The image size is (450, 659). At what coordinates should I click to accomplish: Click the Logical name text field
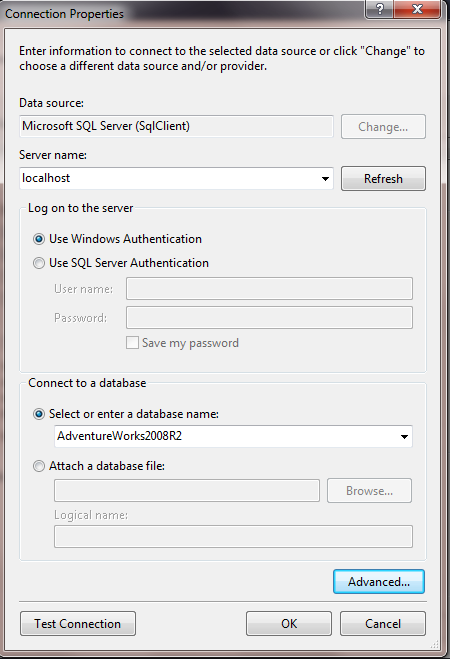233,536
